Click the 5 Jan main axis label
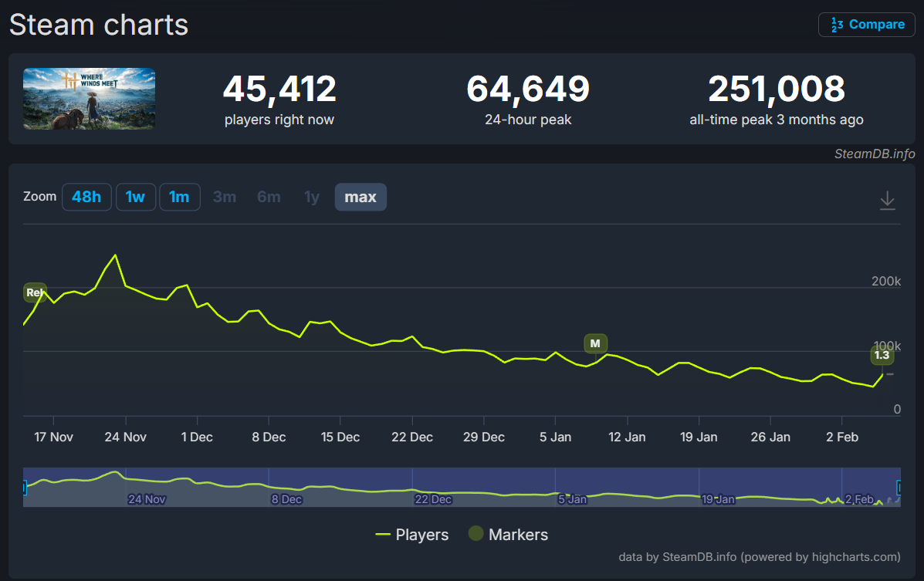 [555, 437]
